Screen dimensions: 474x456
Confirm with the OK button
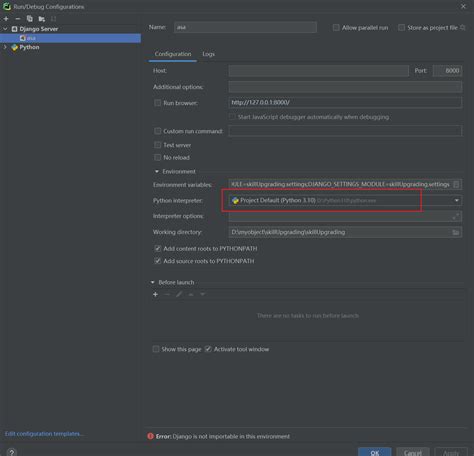(x=375, y=452)
